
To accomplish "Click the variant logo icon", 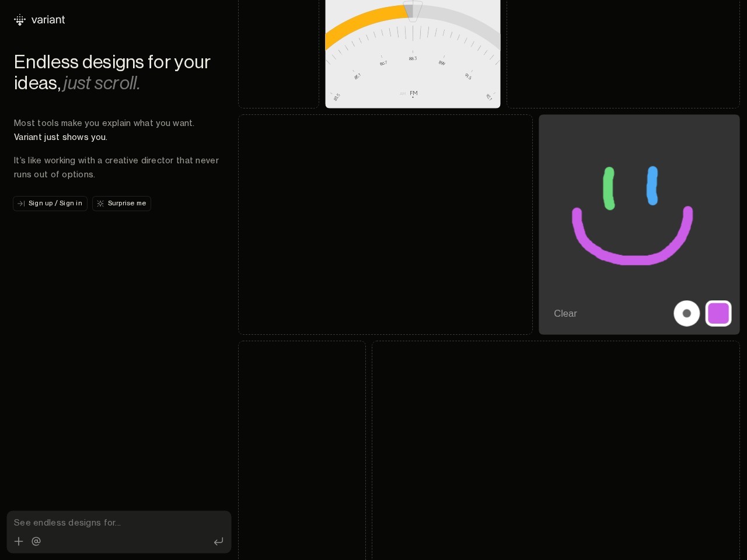I will tap(20, 20).
